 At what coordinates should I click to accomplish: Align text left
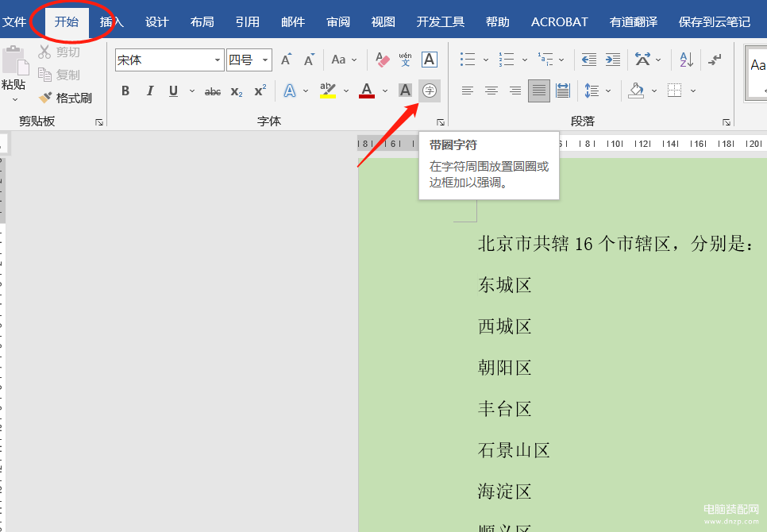point(468,91)
